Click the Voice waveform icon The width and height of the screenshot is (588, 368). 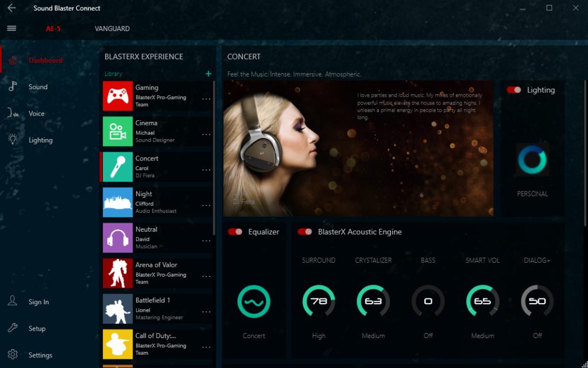[x=13, y=113]
